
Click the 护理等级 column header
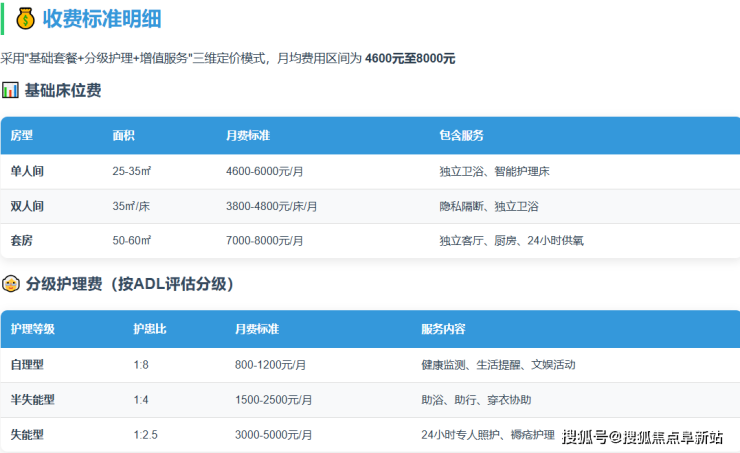point(32,329)
